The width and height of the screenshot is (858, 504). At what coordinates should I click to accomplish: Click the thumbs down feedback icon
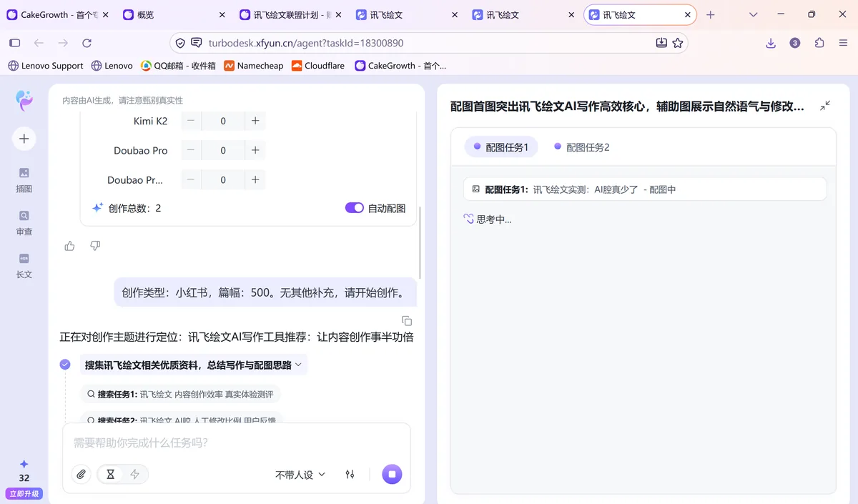[95, 246]
